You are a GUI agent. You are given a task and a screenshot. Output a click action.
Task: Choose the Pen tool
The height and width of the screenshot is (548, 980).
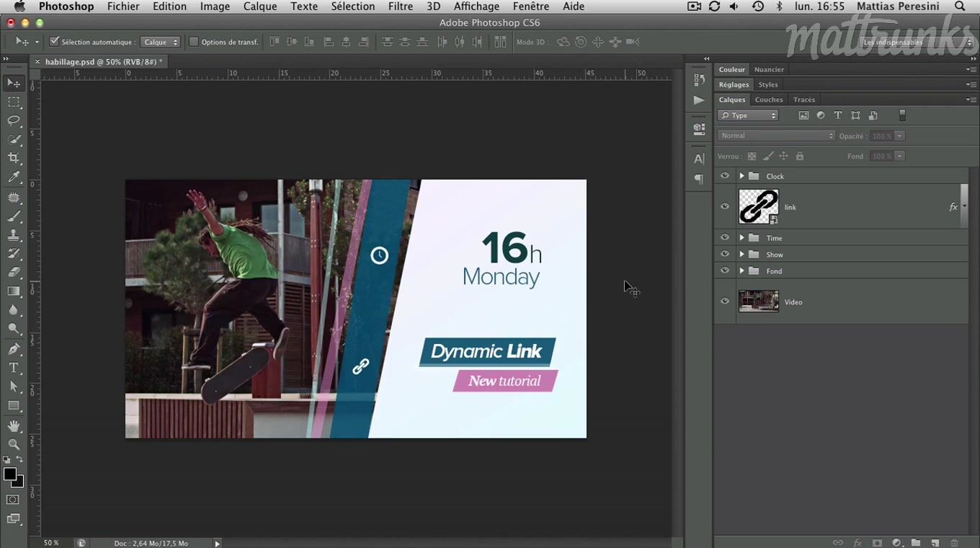pos(14,349)
